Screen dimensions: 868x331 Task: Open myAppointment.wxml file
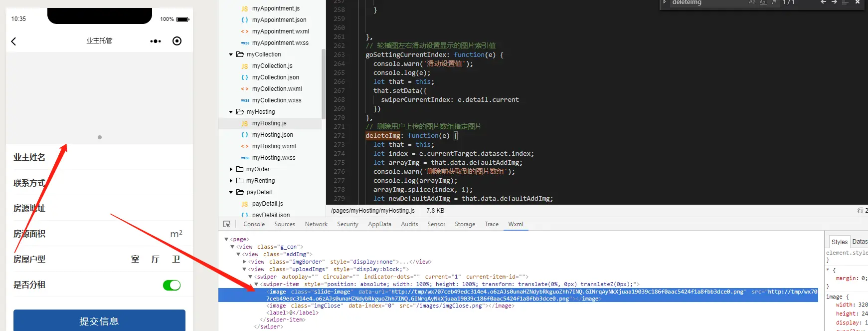point(280,31)
